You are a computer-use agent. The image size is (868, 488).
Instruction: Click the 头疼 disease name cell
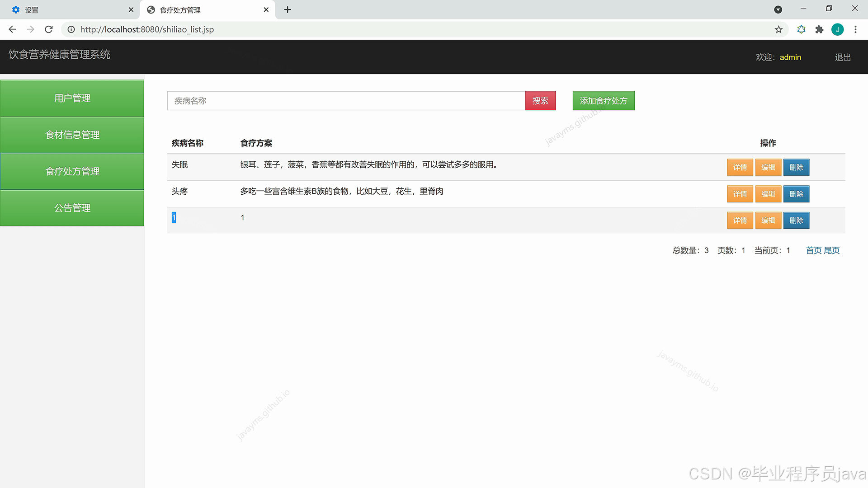coord(179,192)
